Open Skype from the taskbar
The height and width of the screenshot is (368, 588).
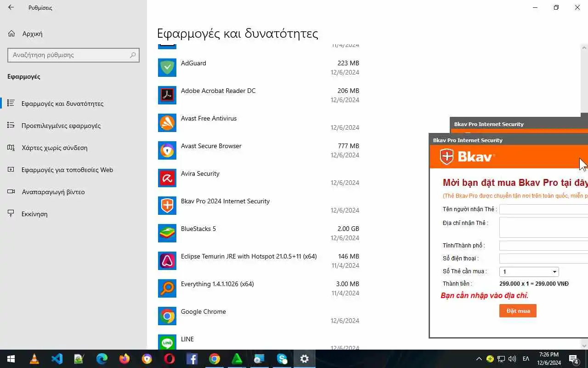tap(282, 359)
